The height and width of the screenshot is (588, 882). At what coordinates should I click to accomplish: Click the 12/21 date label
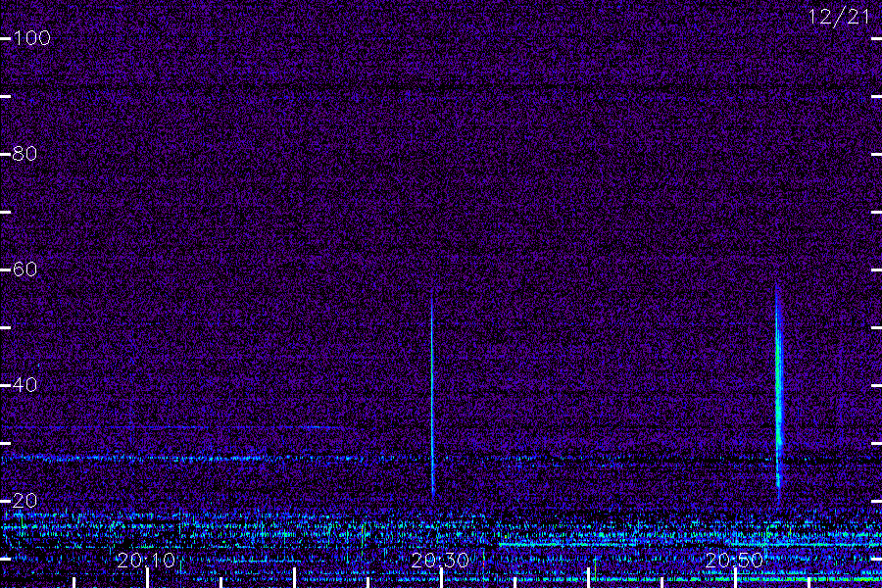[838, 17]
